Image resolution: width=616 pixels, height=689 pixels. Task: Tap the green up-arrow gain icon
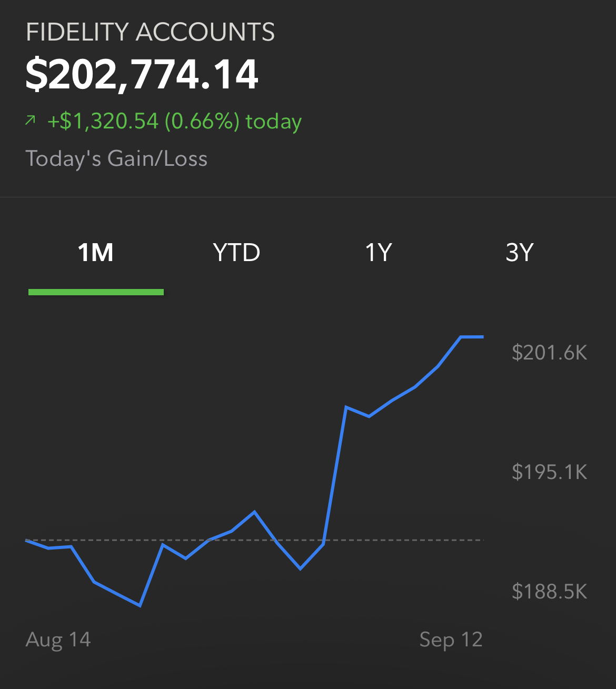pos(30,121)
